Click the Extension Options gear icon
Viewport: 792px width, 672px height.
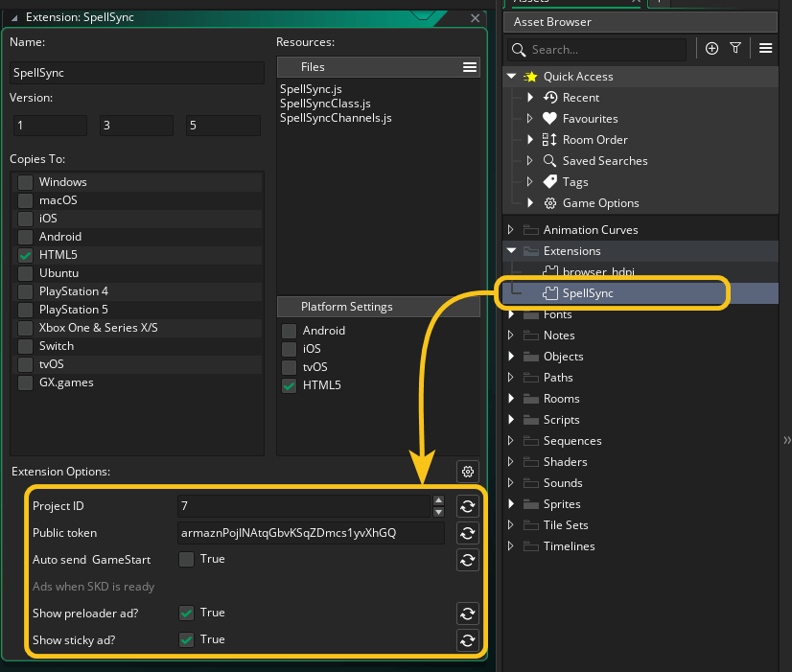coord(467,472)
